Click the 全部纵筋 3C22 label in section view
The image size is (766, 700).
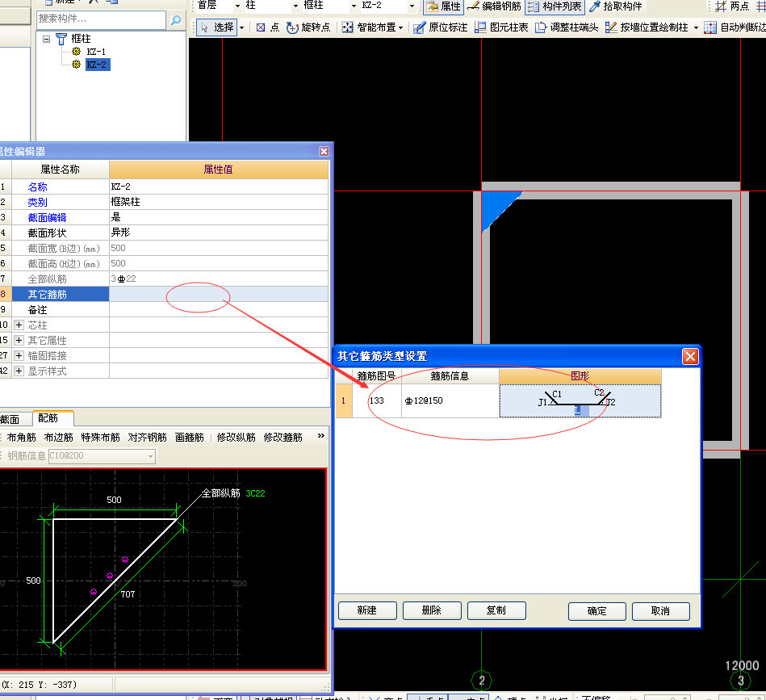(x=233, y=493)
